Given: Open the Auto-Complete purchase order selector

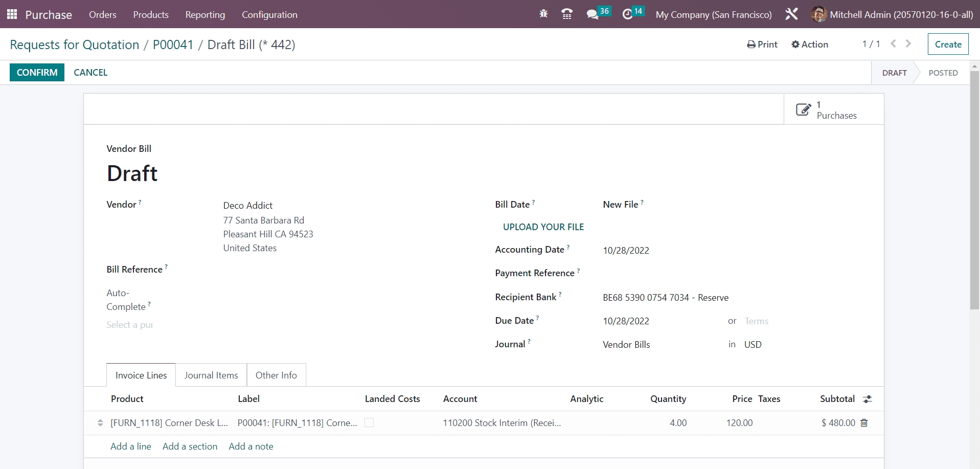Looking at the screenshot, I should (130, 325).
